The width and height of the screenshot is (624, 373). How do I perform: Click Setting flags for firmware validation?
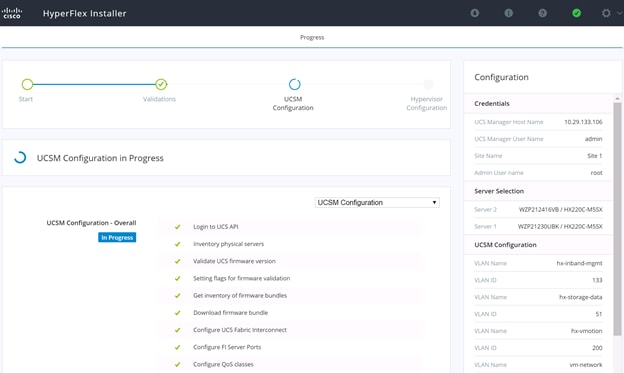point(242,278)
